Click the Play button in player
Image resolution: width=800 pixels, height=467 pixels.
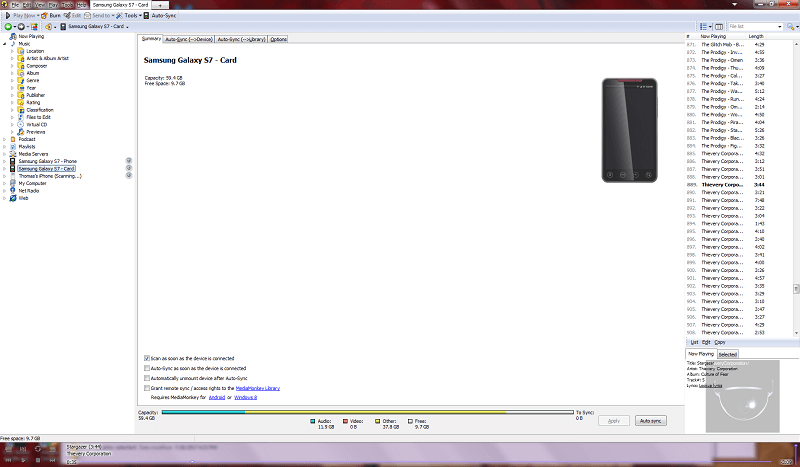pos(23,460)
